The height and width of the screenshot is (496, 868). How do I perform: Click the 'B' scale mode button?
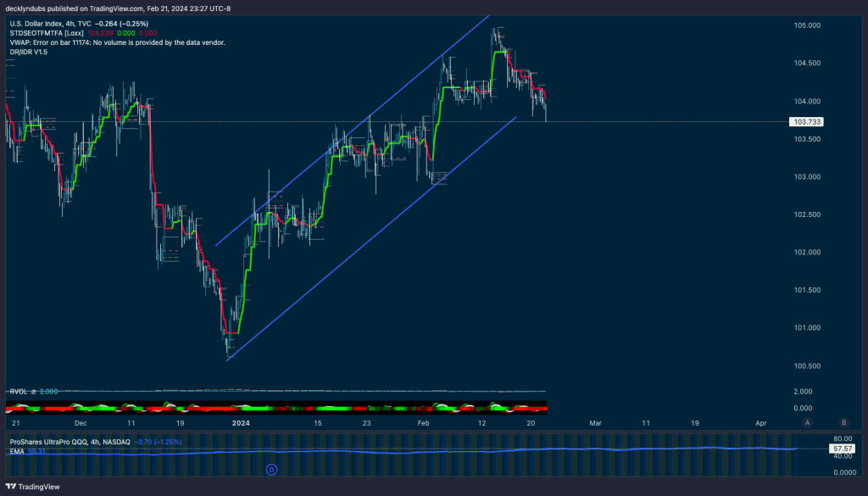843,422
